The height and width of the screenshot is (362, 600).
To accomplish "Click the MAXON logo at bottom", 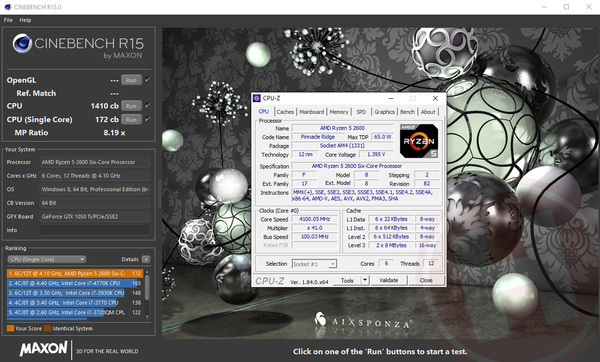I will point(43,348).
